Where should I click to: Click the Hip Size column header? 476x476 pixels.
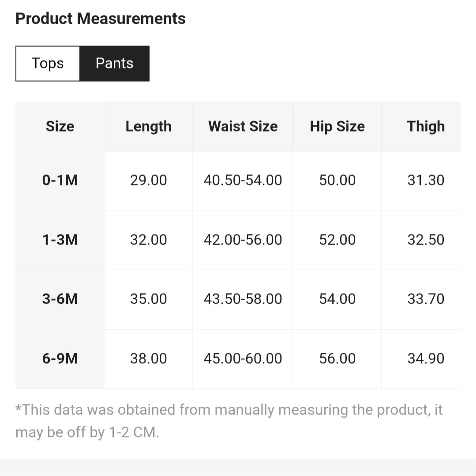[x=337, y=126]
